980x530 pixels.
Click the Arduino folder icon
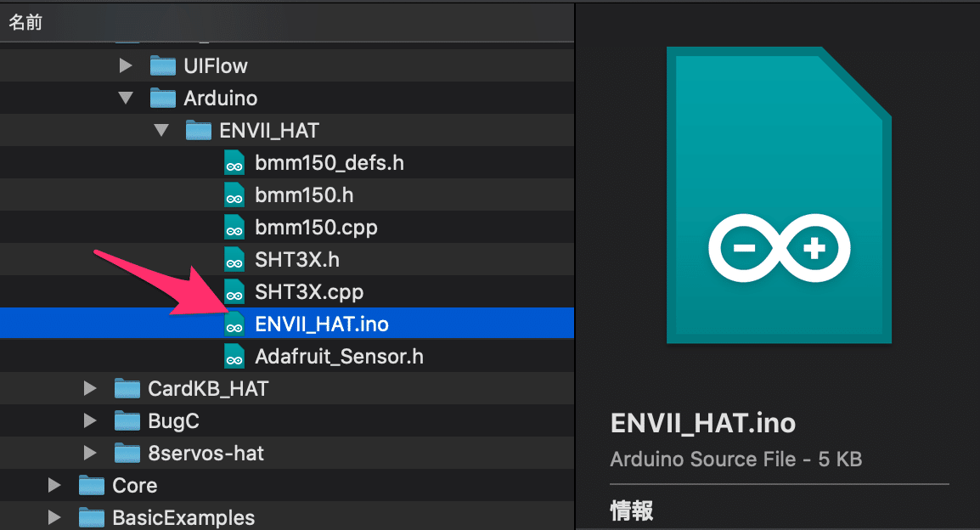tap(162, 99)
